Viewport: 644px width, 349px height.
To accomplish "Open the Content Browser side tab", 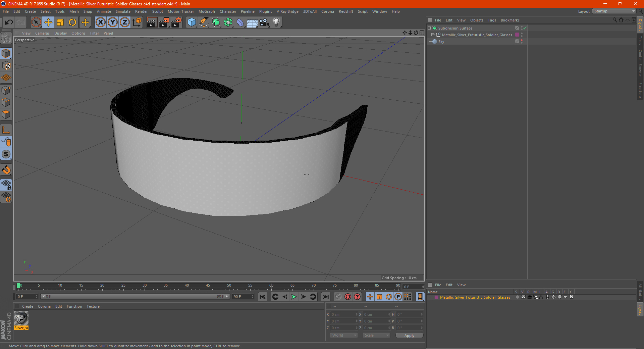I will pos(640,63).
